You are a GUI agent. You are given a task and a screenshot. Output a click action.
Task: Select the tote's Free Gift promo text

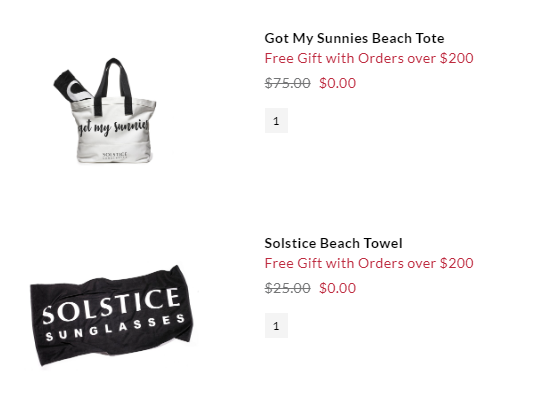pyautogui.click(x=369, y=58)
